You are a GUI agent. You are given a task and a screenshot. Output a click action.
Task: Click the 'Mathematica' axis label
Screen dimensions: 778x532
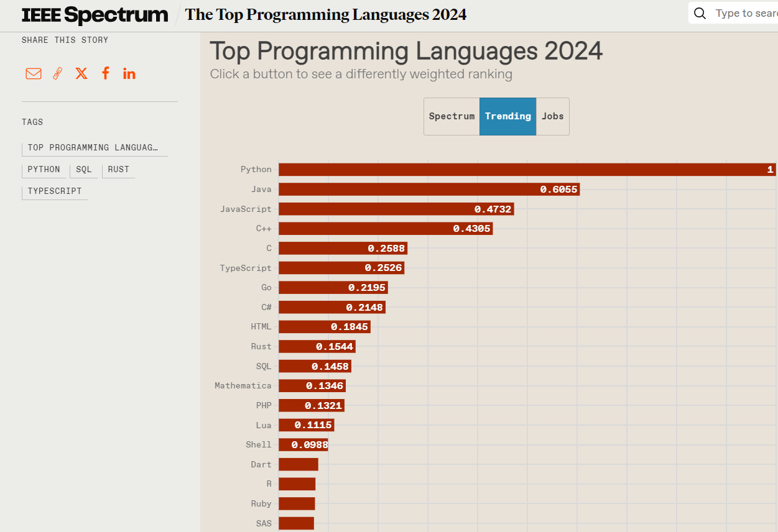[x=243, y=386]
